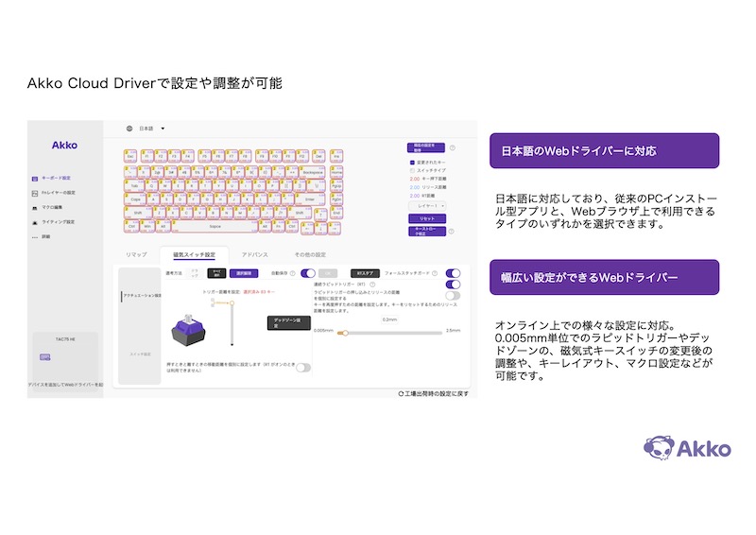Click the Akko logo in the sidebar

pos(64,146)
